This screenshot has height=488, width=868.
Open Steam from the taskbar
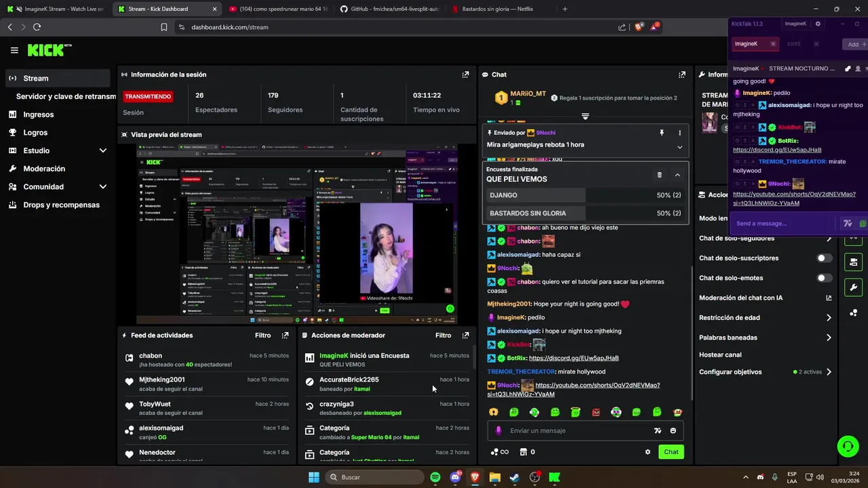point(515,477)
